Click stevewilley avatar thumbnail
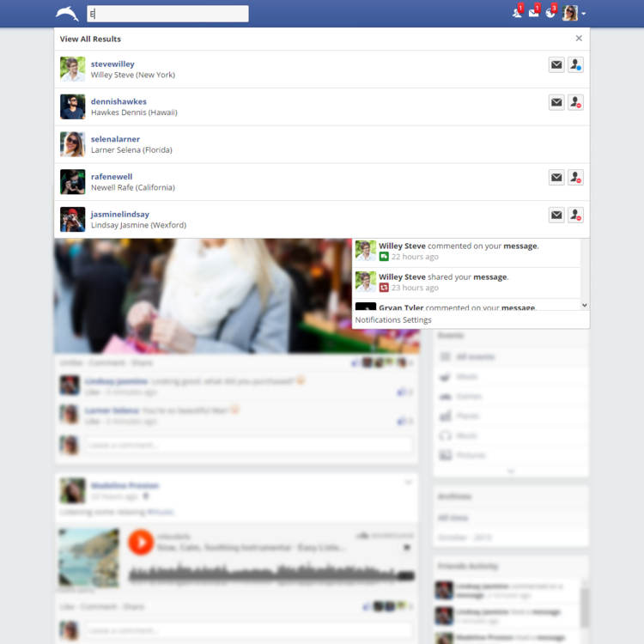Image resolution: width=644 pixels, height=644 pixels. click(x=73, y=69)
